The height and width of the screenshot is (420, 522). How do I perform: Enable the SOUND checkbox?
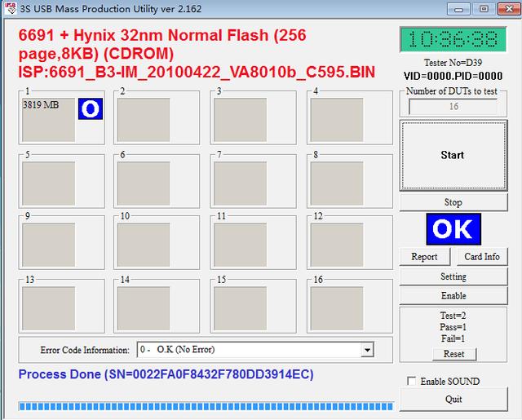click(x=412, y=381)
